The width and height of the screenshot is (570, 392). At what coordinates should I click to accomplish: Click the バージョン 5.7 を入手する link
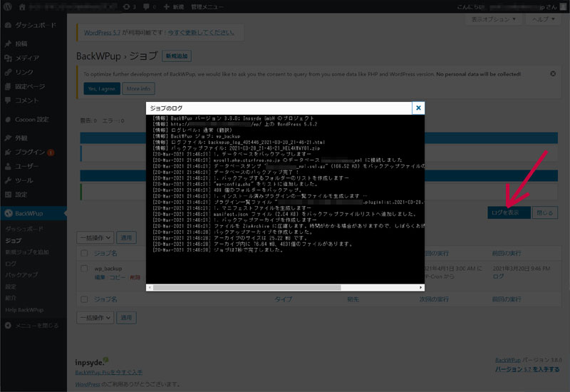coord(527,369)
